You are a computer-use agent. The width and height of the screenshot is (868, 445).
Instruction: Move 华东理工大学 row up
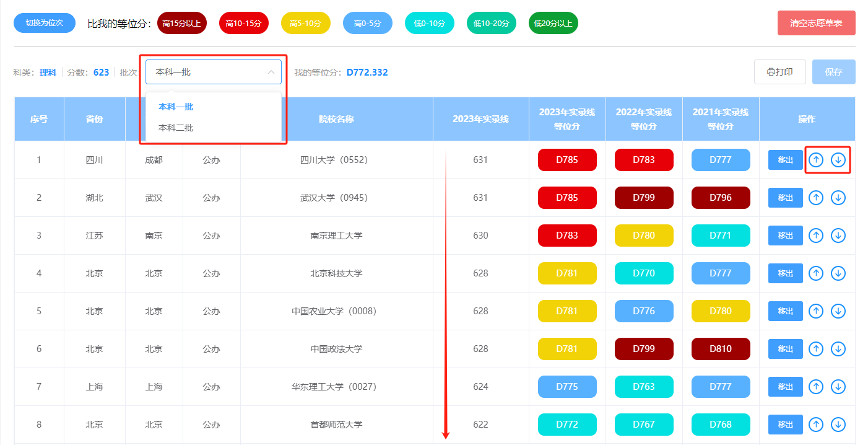tap(817, 387)
